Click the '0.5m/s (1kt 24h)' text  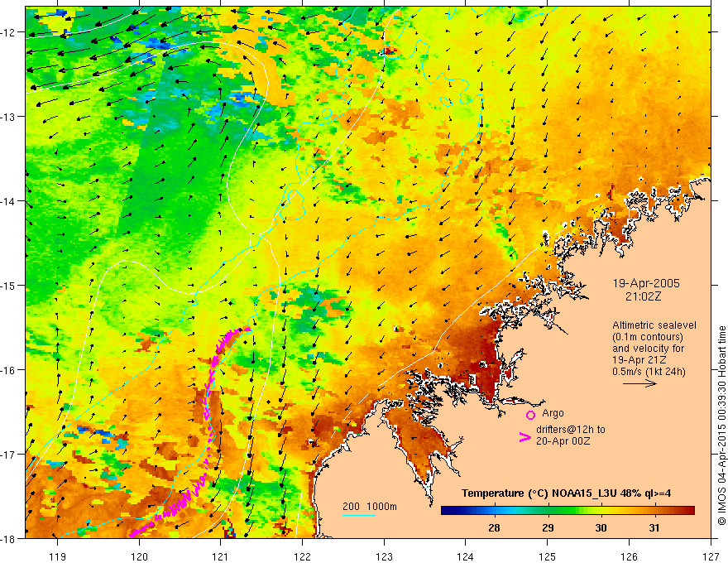coord(649,371)
